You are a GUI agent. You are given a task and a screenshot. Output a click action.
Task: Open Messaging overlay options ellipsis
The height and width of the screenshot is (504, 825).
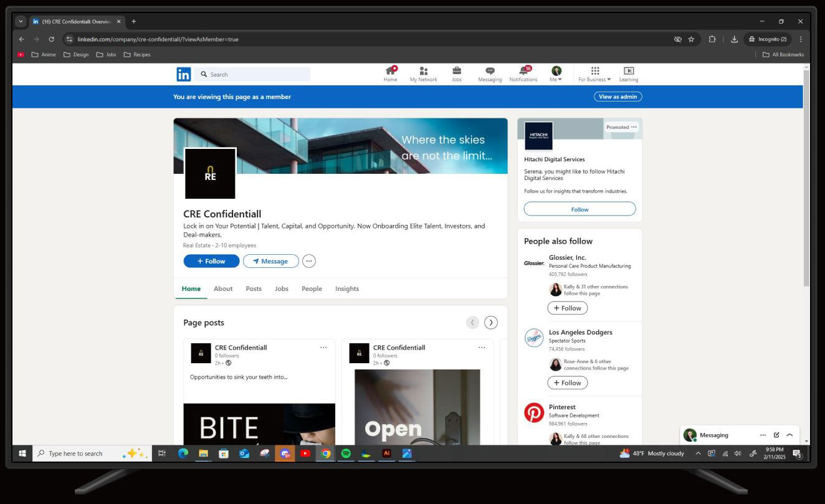coord(763,435)
